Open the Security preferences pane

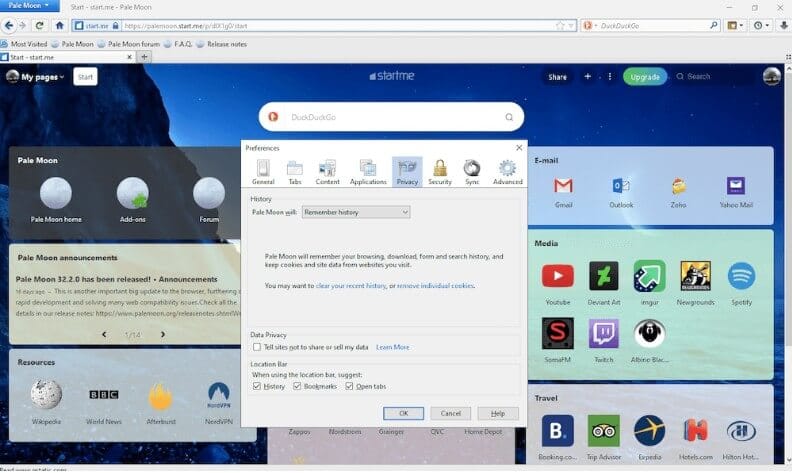click(440, 172)
